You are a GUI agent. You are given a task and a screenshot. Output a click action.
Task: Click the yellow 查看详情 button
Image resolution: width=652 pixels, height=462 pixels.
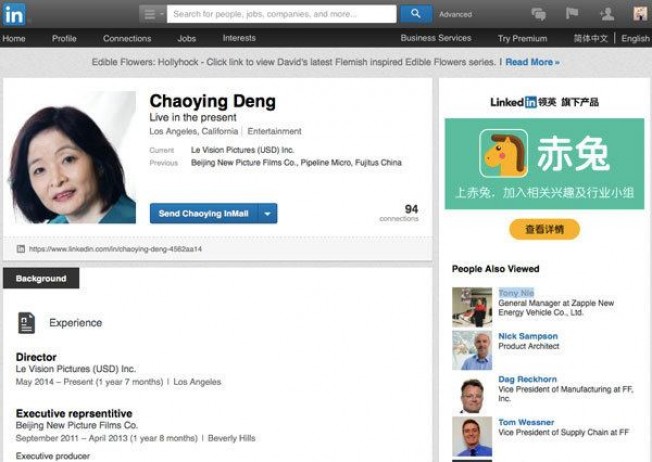point(544,229)
